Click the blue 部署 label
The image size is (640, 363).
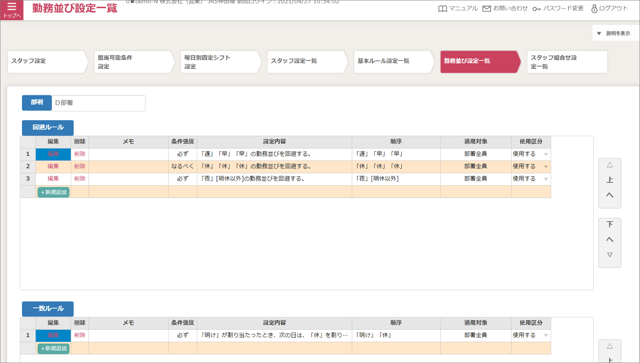(x=37, y=103)
